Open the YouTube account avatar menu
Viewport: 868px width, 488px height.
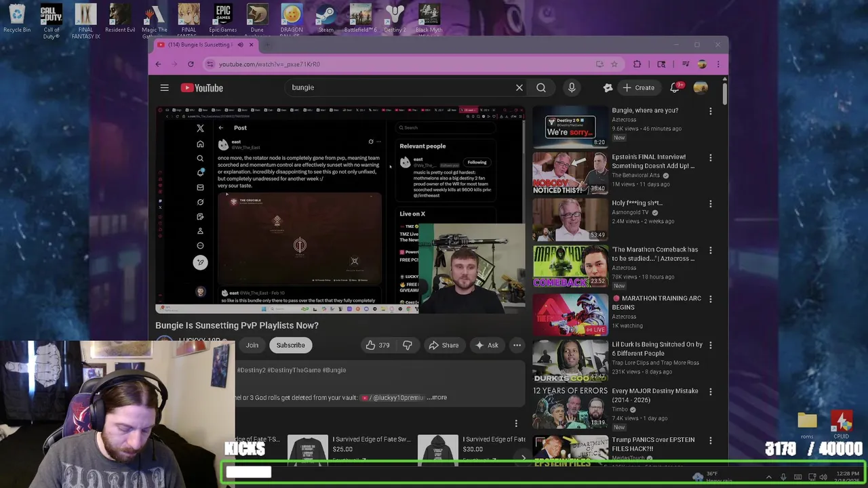[x=701, y=87]
